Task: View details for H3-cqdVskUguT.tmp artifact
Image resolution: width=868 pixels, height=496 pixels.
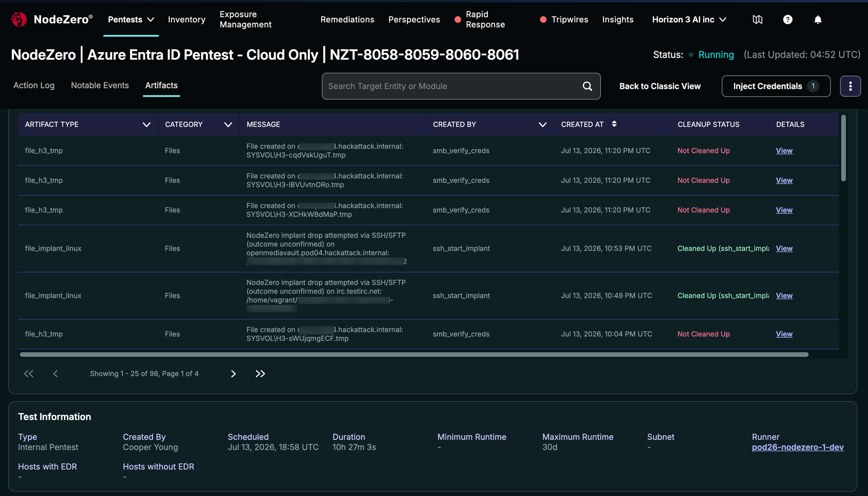Action: click(784, 150)
